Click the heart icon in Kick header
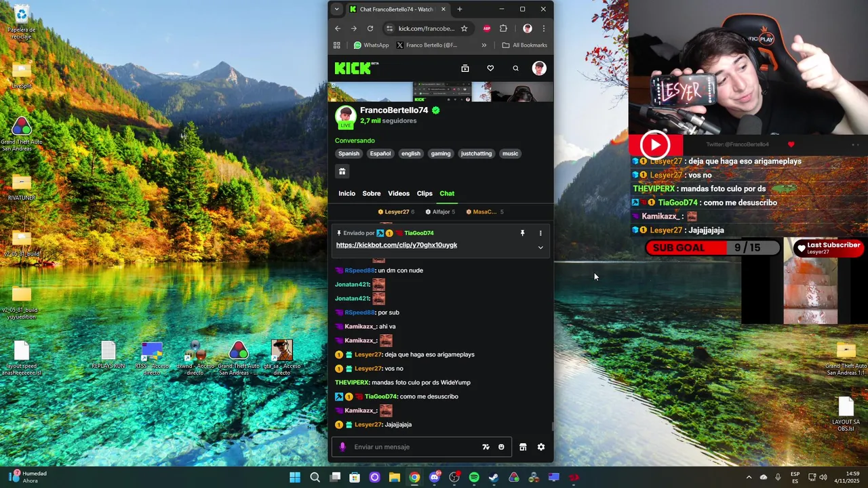Image resolution: width=868 pixels, height=488 pixels. 490,68
